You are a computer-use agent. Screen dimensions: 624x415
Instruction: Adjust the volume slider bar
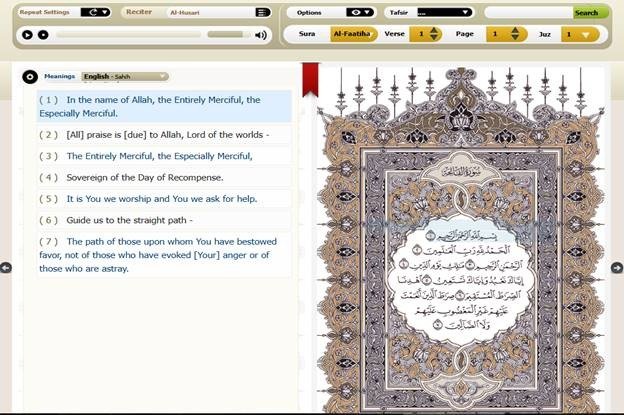coord(228,35)
